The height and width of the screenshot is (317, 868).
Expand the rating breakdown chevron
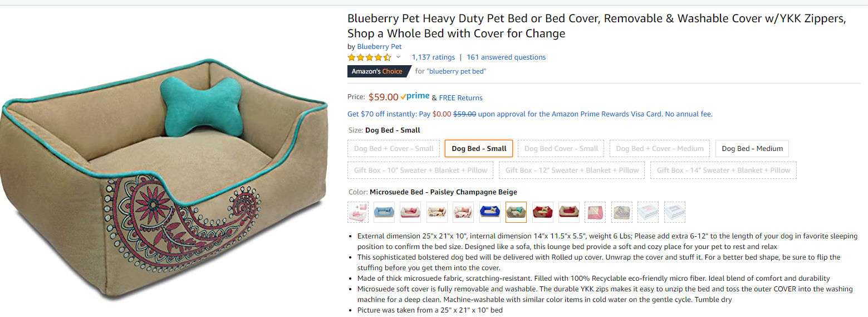[x=398, y=57]
